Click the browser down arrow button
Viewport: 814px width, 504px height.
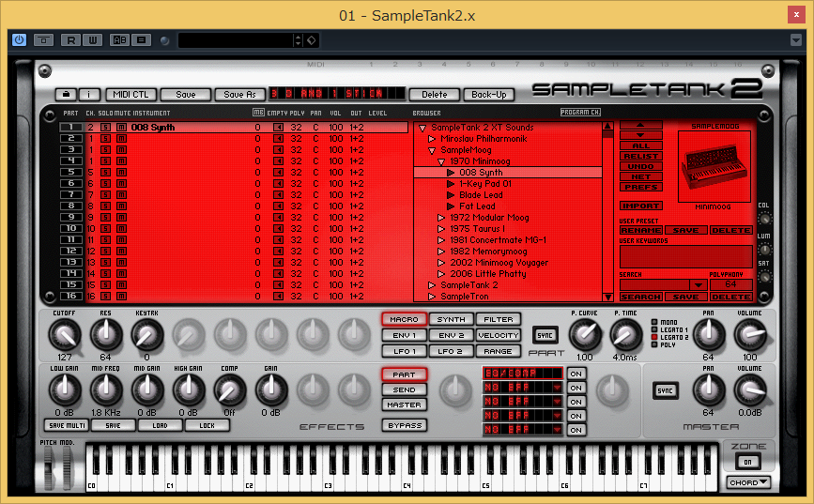pos(640,135)
